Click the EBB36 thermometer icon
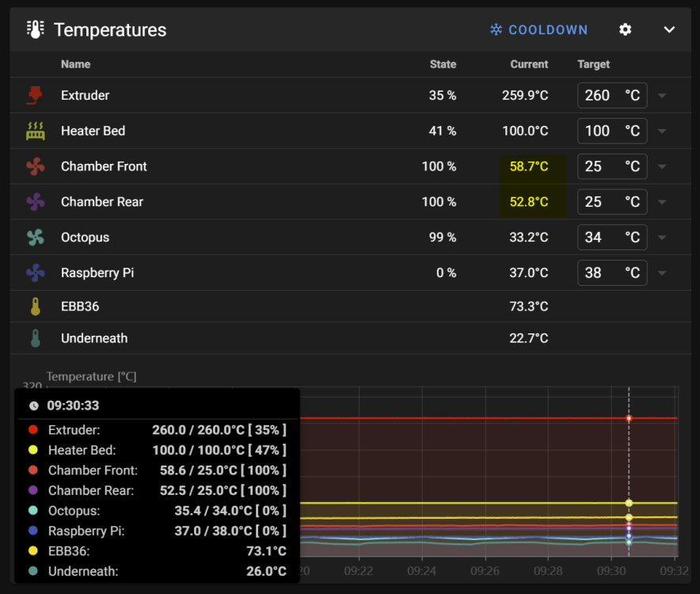The width and height of the screenshot is (700, 594). coord(36,307)
